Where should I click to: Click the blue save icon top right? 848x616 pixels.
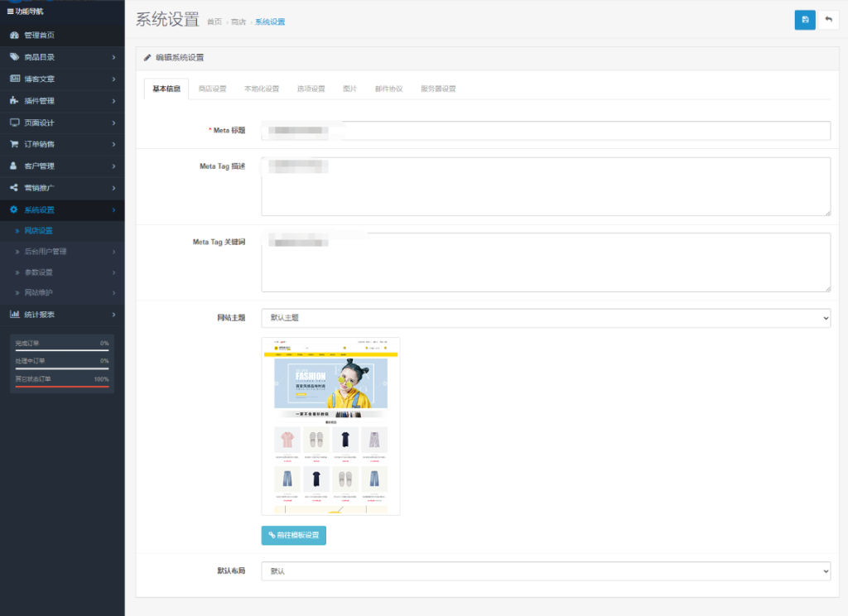804,19
